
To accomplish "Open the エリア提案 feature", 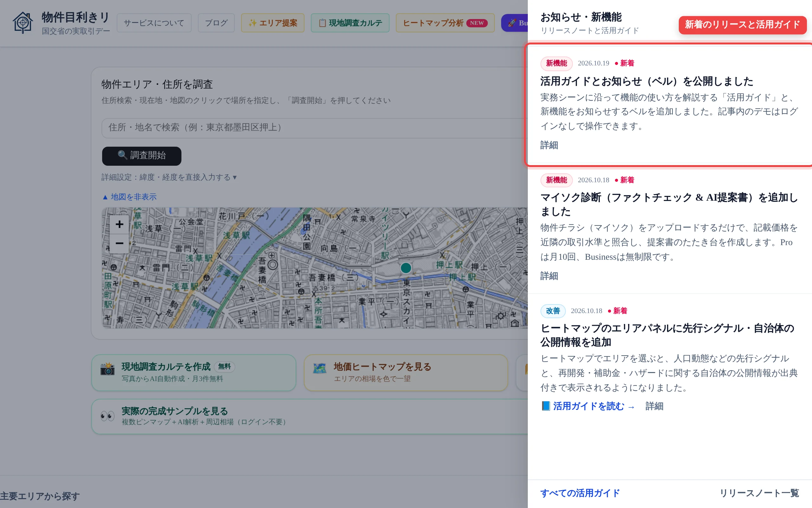I will coord(272,23).
